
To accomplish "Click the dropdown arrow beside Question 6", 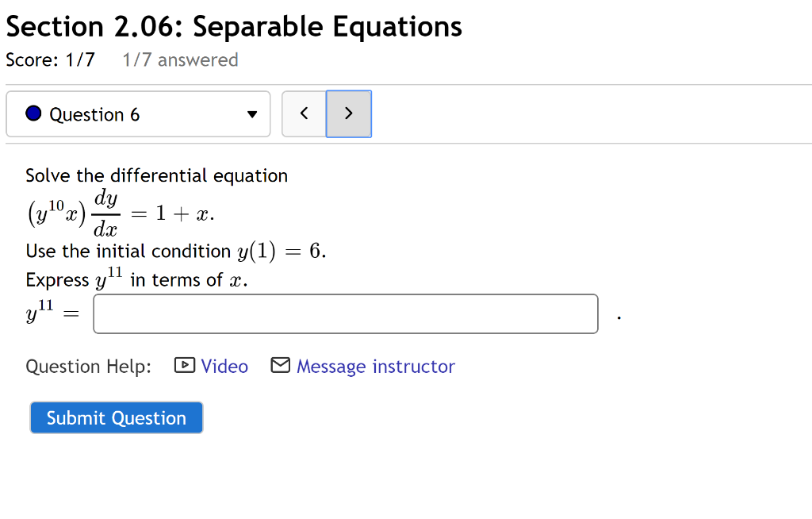I will pos(252,114).
